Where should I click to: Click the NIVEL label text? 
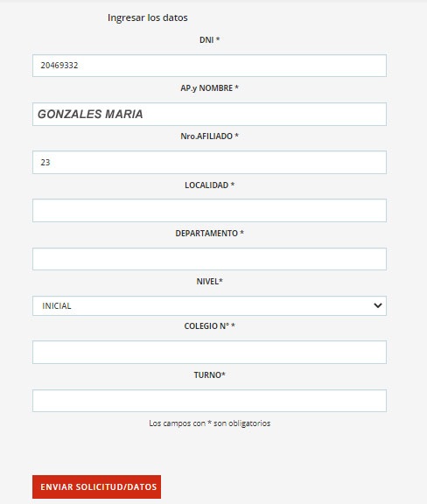tap(209, 281)
